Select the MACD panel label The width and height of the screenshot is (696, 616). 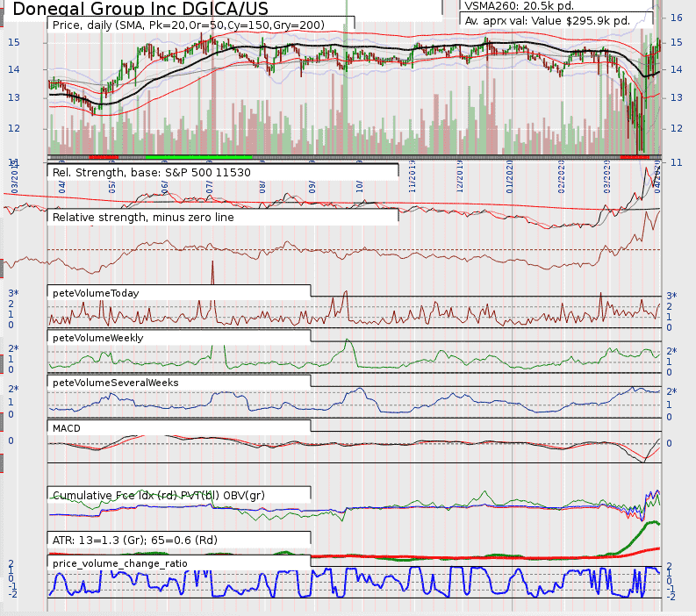tap(66, 428)
